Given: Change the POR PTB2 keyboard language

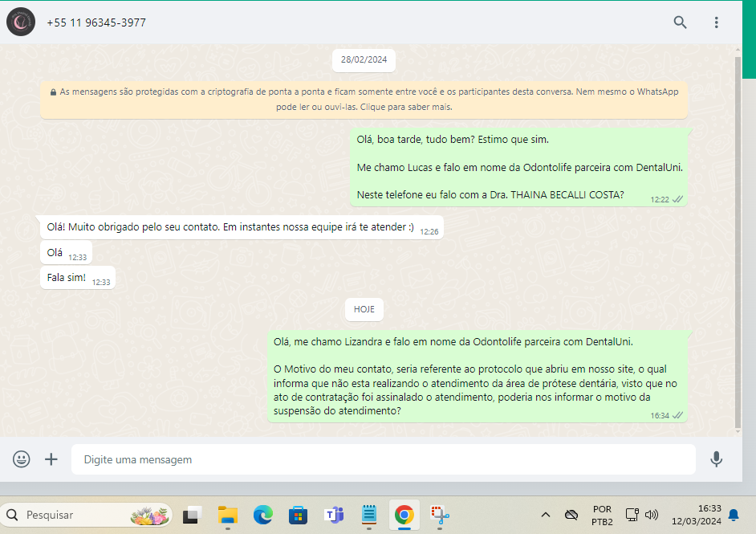Looking at the screenshot, I should (602, 516).
